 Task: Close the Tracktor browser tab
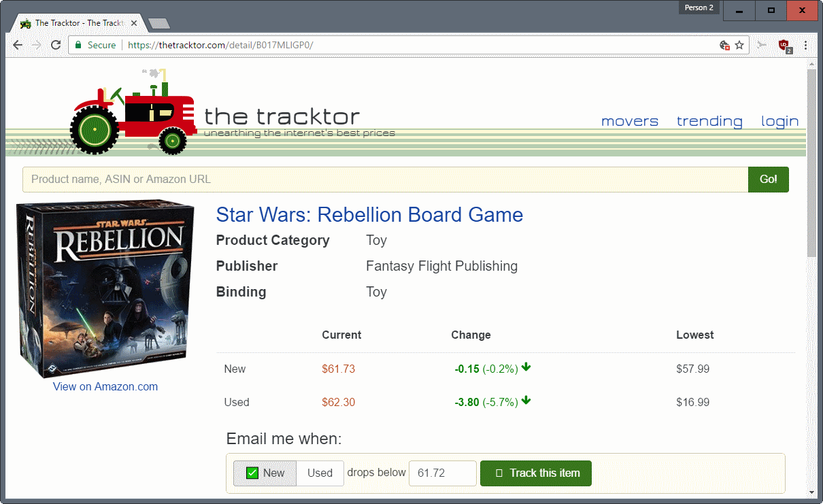click(x=134, y=23)
